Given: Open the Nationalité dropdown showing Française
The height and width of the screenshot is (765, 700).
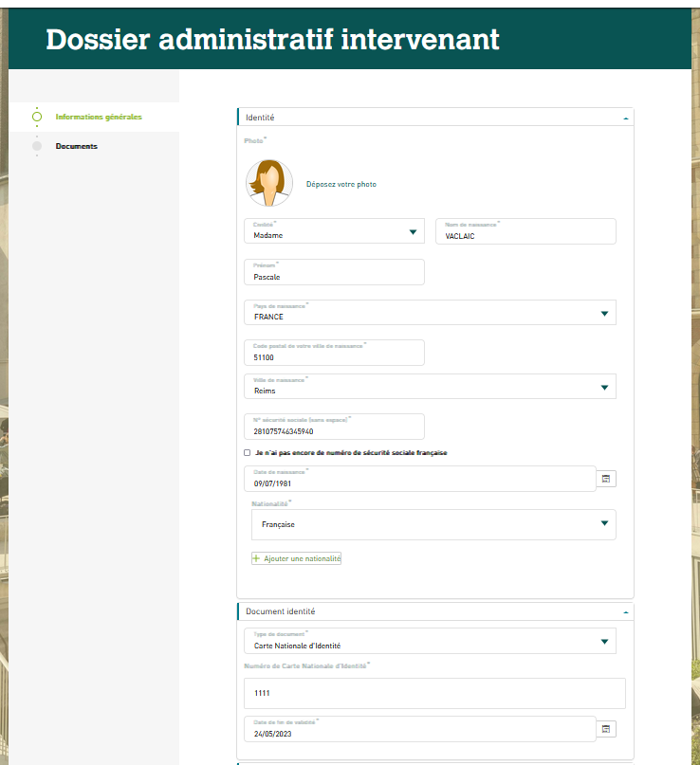Looking at the screenshot, I should pyautogui.click(x=604, y=523).
